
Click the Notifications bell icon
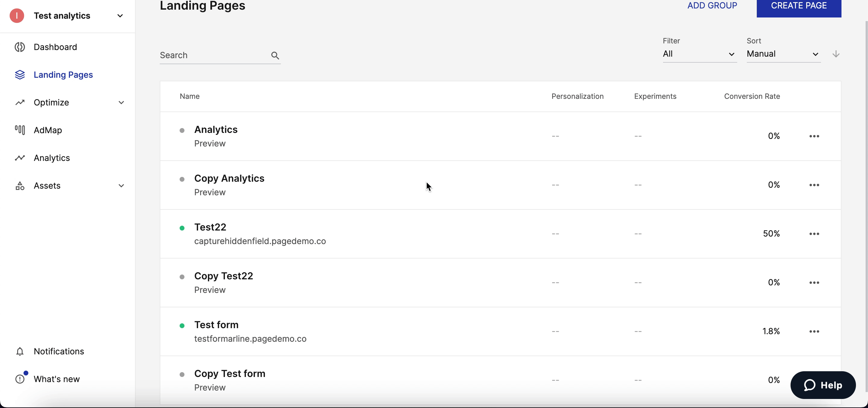click(19, 352)
